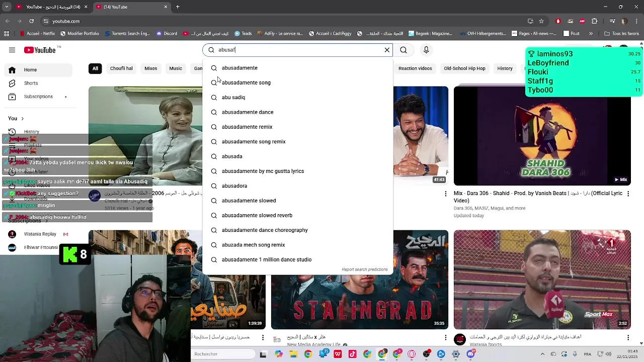
Task: Select the 'All' filter chip
Action: [95, 68]
